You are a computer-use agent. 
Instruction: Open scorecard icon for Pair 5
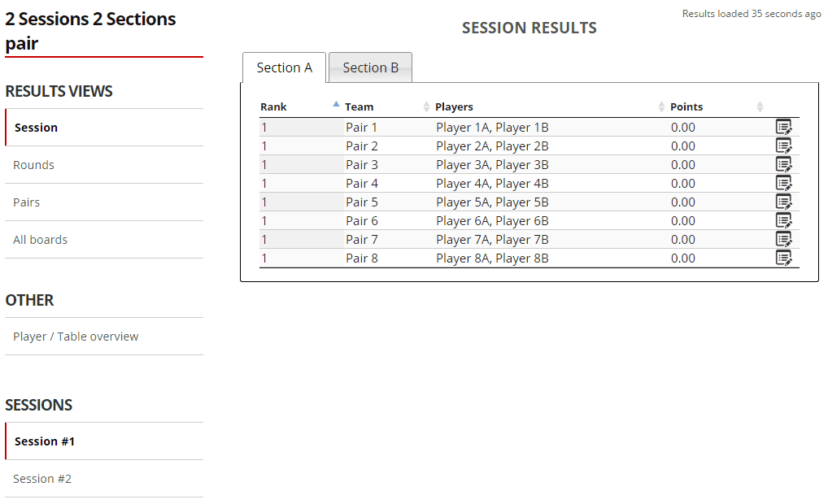point(783,202)
